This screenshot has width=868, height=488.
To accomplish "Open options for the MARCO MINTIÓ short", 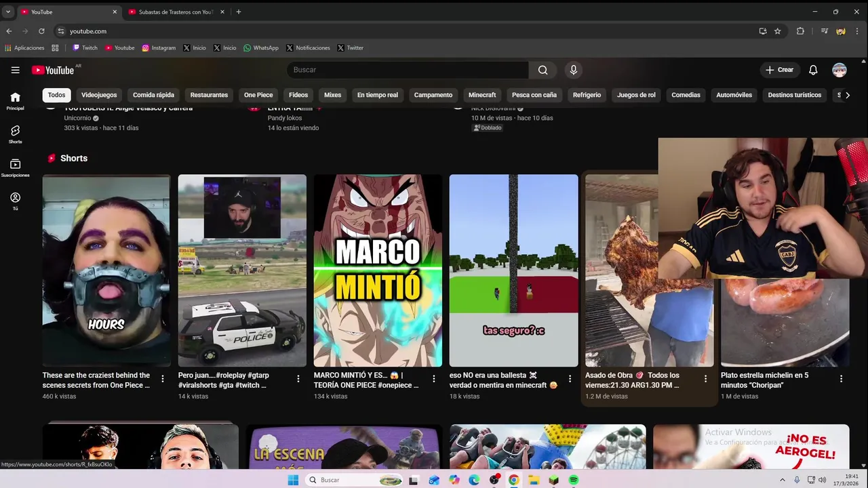I will (x=434, y=379).
